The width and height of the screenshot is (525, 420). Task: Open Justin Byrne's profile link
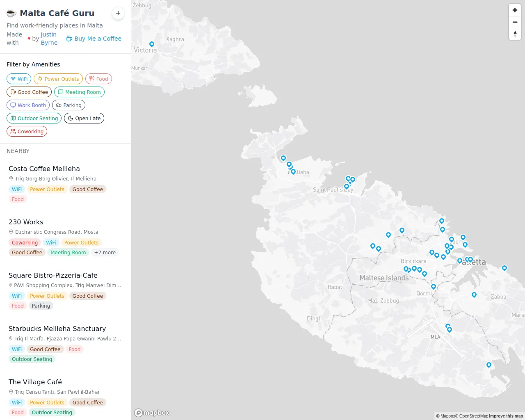coord(49,39)
